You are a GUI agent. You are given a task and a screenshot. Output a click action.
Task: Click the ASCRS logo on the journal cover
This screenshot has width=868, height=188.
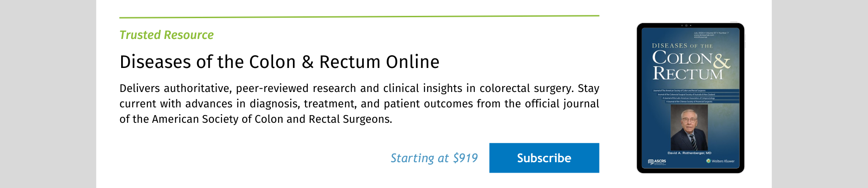[657, 161]
